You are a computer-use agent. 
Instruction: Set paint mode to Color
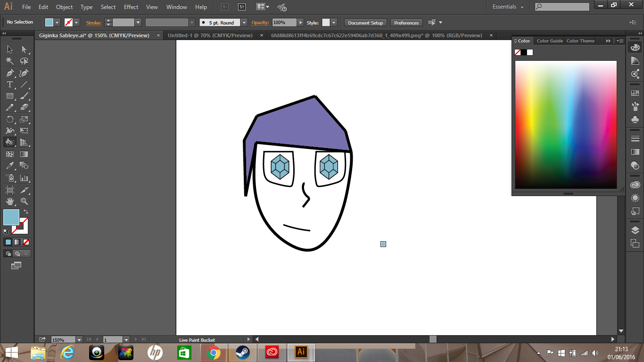tap(8, 242)
